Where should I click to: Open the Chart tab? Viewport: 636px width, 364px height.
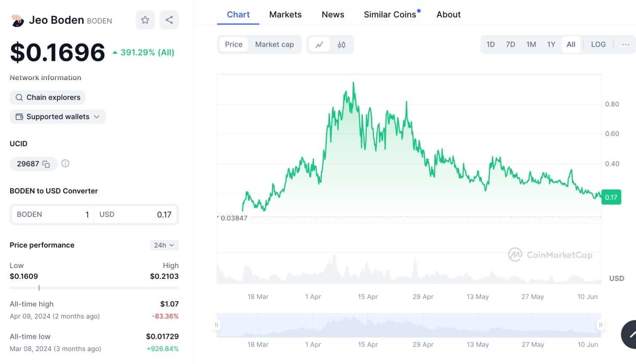coord(238,14)
